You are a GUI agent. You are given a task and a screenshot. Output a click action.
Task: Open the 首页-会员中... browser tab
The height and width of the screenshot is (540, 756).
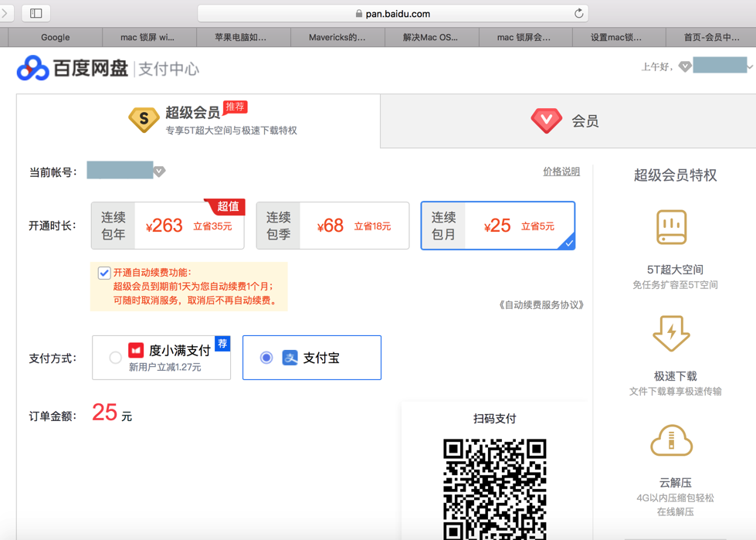(x=711, y=37)
